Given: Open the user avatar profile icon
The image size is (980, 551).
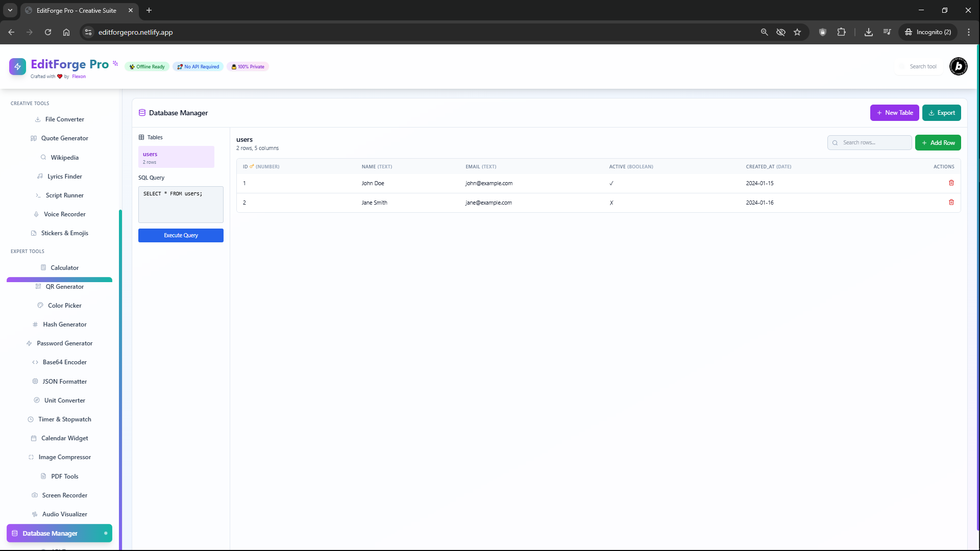Looking at the screenshot, I should tap(958, 66).
